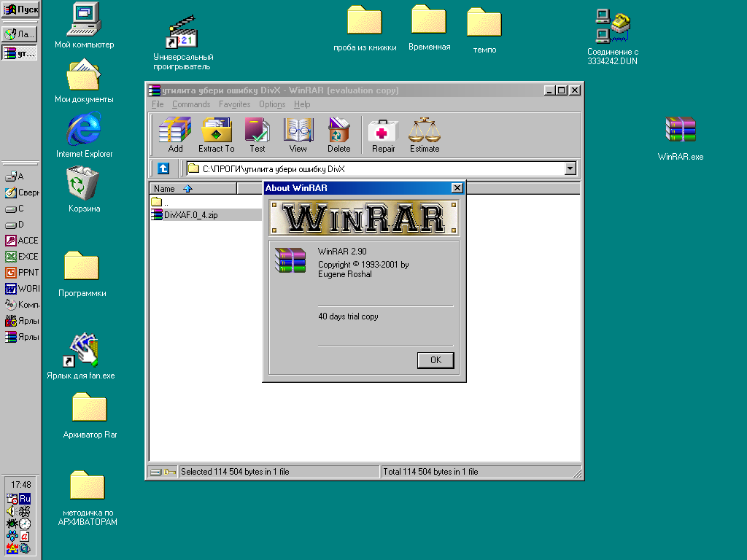Click the Extract To toolbar icon
The height and width of the screenshot is (560, 747).
click(216, 135)
